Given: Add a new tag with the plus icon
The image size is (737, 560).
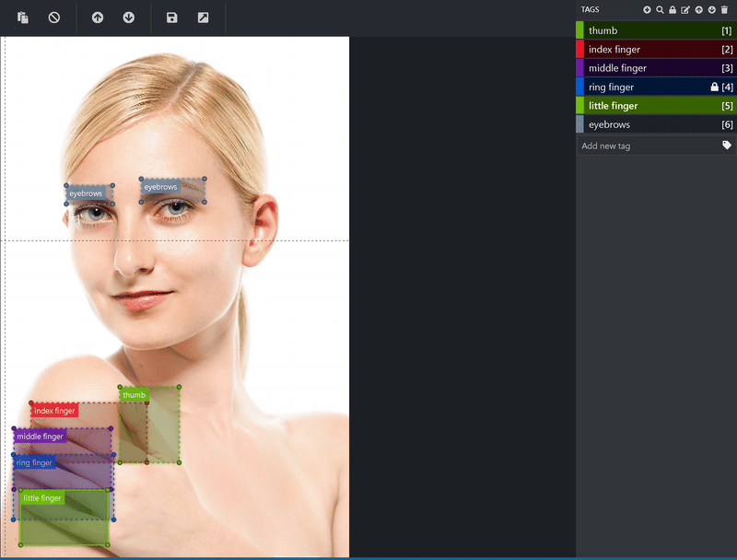Looking at the screenshot, I should click(x=648, y=10).
